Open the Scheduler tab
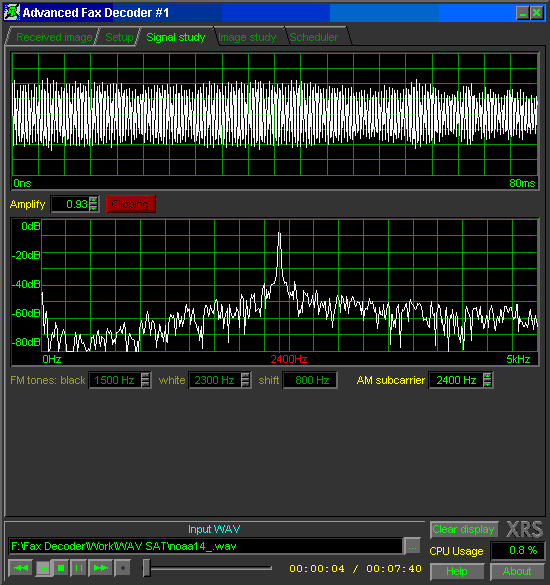Viewport: 550px width, 585px height. click(x=314, y=37)
